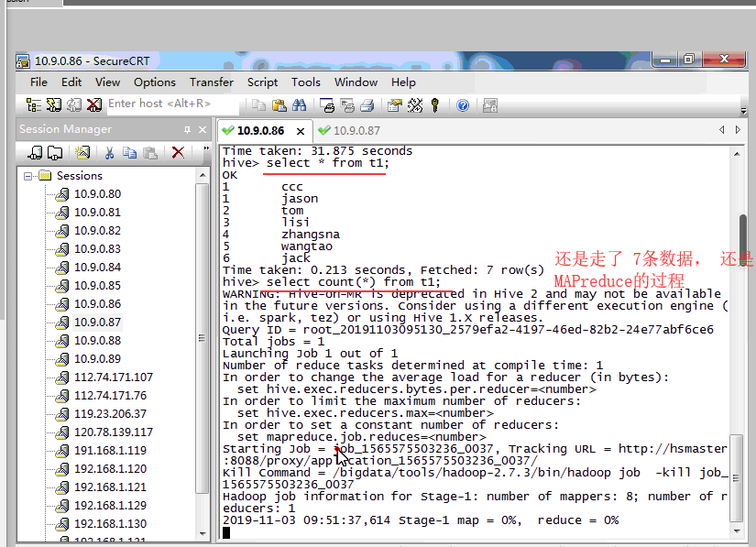Viewport: 756px width, 547px height.
Task: Click the tab scroll right arrow
Action: (x=737, y=130)
